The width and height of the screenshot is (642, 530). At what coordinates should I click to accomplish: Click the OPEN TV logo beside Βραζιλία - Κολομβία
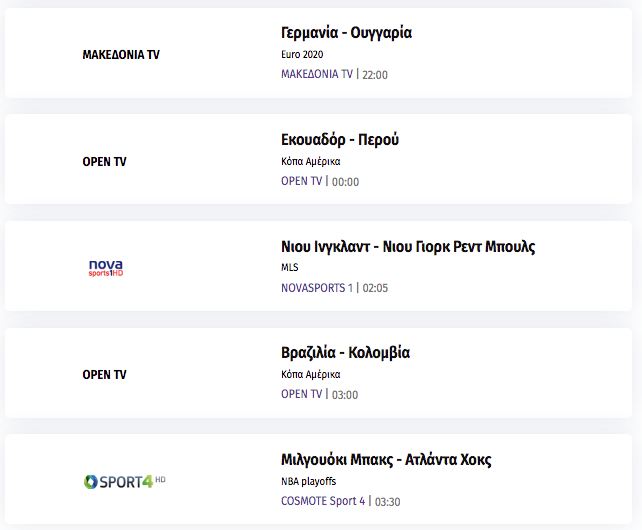point(104,375)
